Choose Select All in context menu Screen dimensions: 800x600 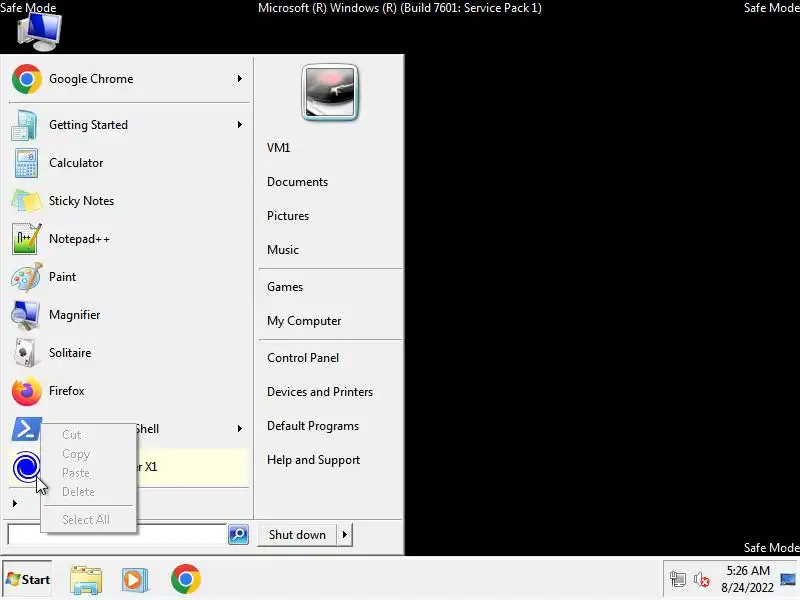pos(88,519)
